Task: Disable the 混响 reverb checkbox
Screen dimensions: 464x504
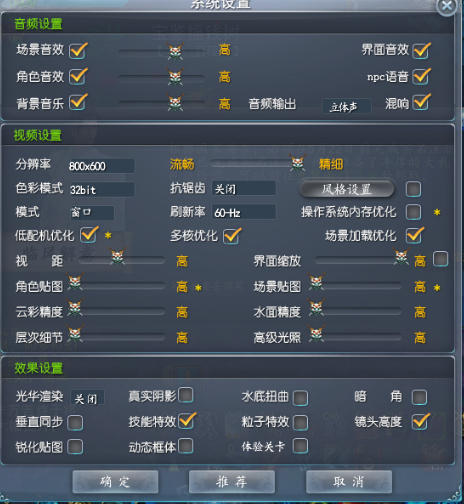Action: (x=421, y=102)
